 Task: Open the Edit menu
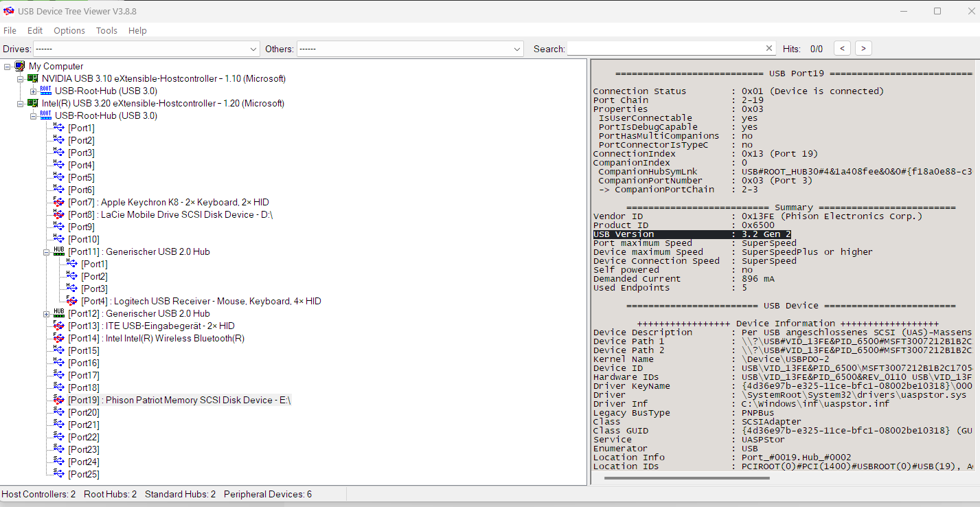(35, 31)
